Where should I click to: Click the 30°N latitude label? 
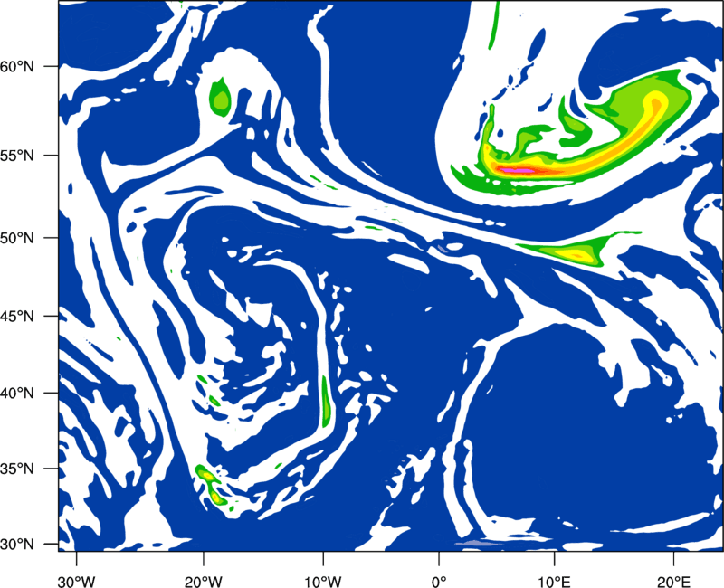pos(17,545)
